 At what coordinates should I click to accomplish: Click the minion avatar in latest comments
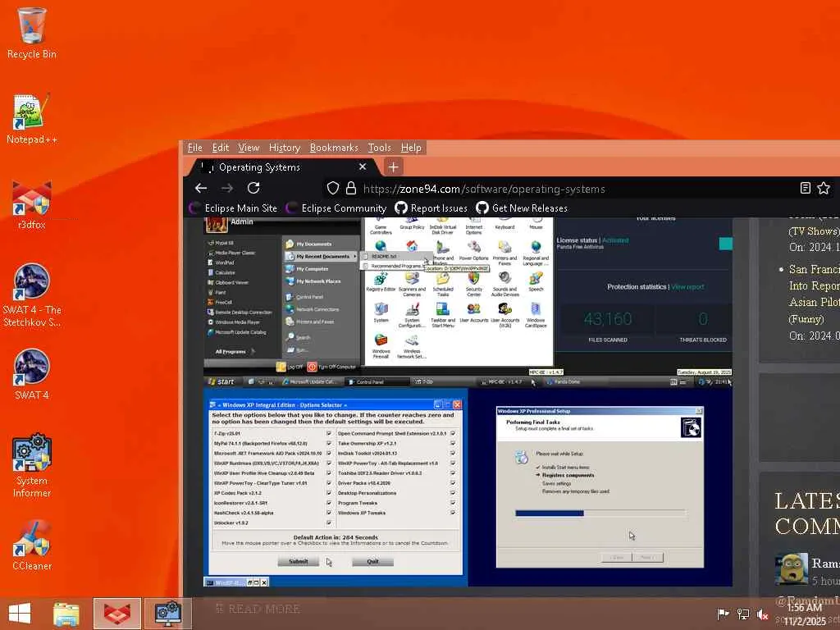coord(792,569)
